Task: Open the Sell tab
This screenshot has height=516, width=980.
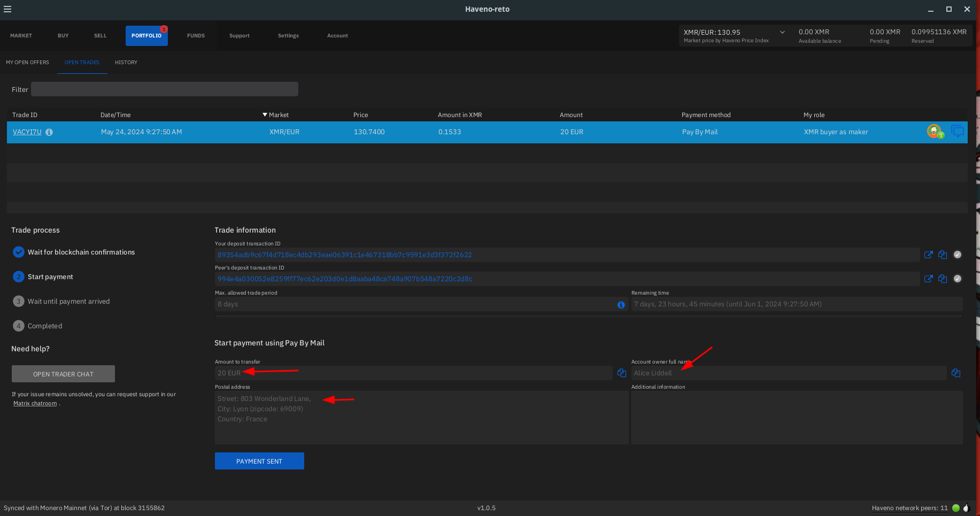Action: coord(100,36)
